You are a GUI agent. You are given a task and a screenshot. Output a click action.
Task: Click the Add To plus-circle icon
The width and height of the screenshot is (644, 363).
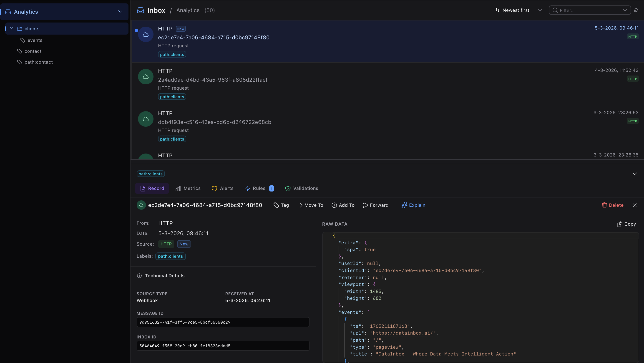[334, 205]
